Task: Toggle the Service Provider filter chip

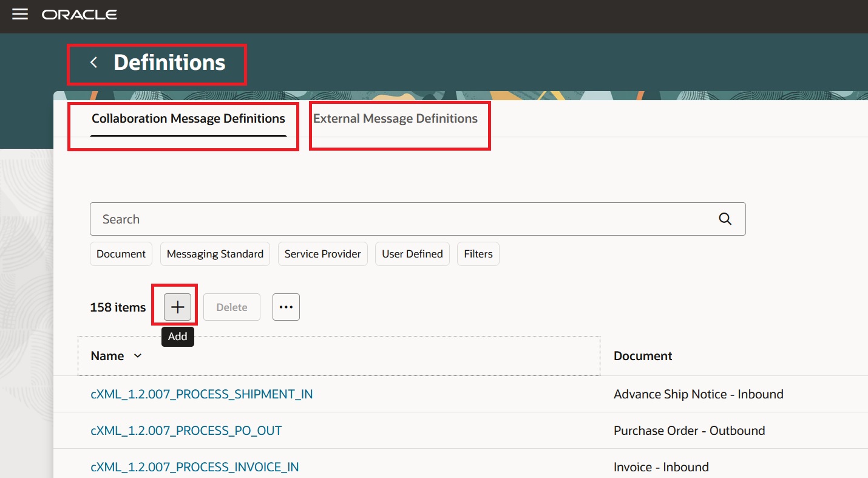Action: point(322,253)
